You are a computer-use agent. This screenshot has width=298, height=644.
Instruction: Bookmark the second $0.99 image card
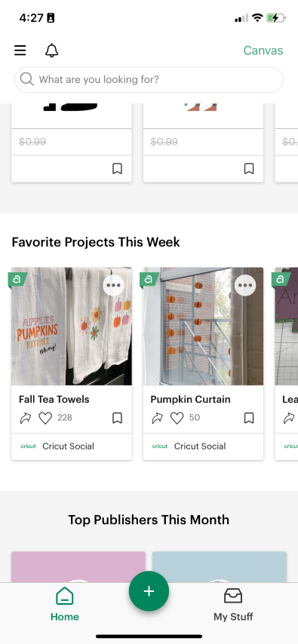coord(249,169)
